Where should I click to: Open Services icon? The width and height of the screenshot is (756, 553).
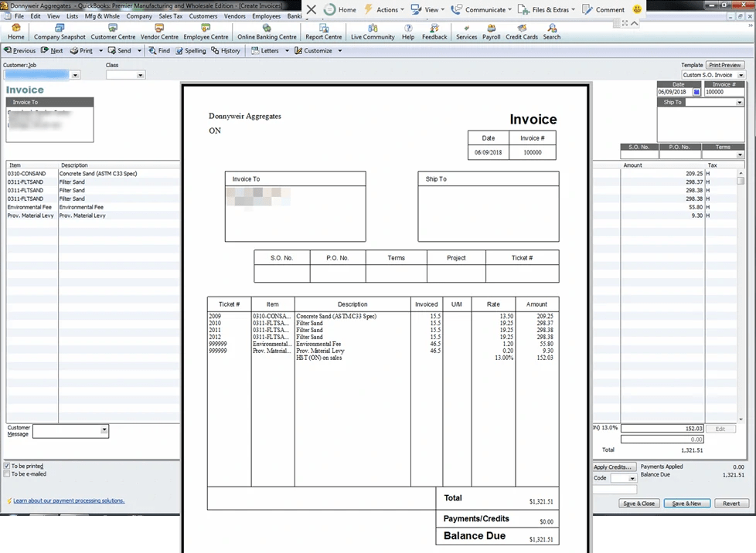click(466, 32)
